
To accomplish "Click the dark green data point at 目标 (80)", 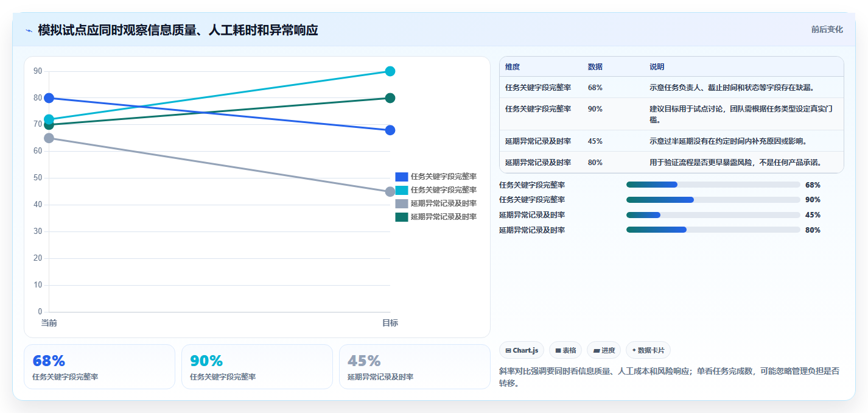I will (390, 98).
